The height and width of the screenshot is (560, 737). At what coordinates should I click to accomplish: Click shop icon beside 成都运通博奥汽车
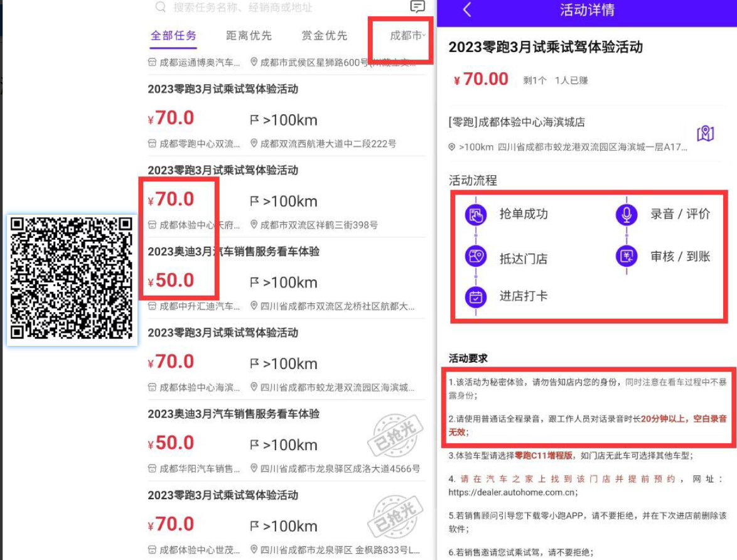[152, 62]
